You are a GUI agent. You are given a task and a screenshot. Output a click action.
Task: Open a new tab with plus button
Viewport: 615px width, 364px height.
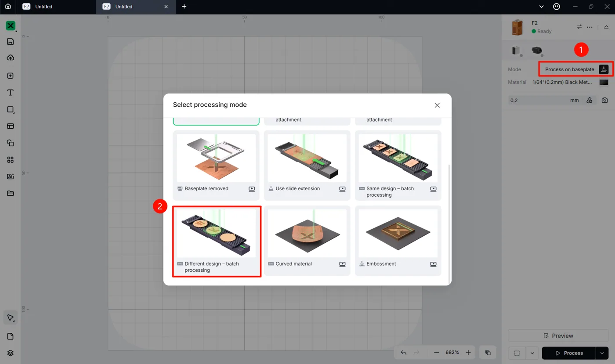(x=184, y=7)
